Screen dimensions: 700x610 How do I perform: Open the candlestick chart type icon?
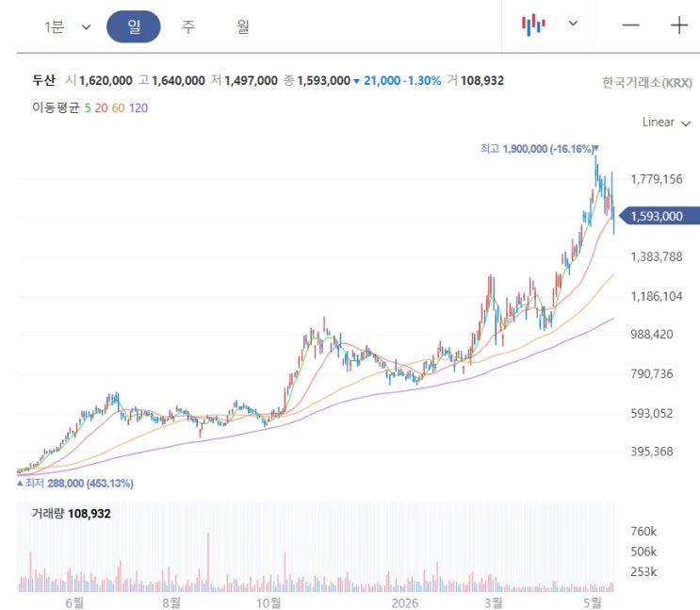click(x=533, y=25)
